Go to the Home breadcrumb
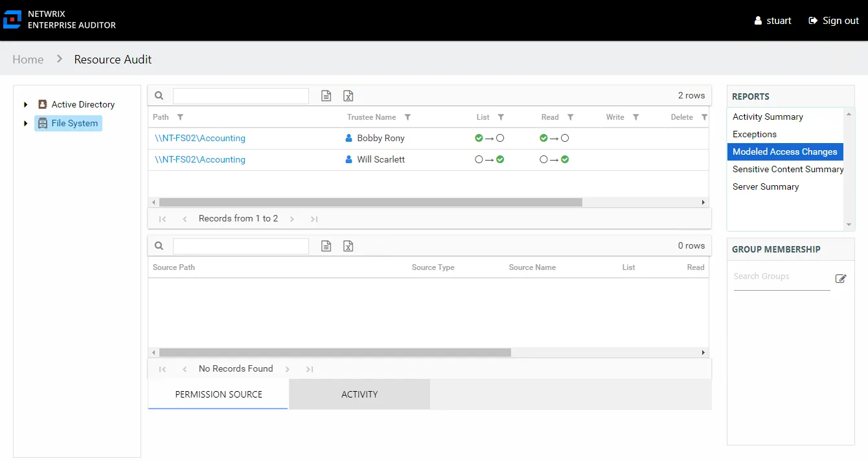The width and height of the screenshot is (868, 461). click(28, 59)
